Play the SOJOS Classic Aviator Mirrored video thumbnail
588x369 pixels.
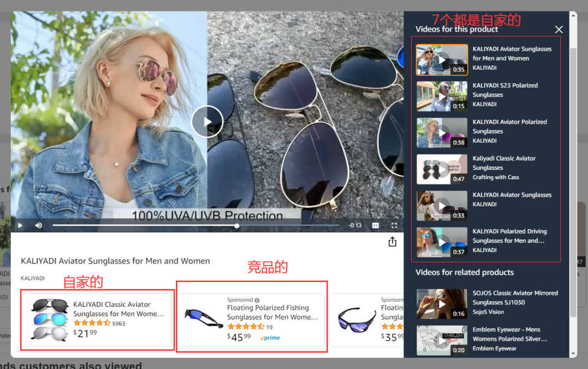click(442, 304)
